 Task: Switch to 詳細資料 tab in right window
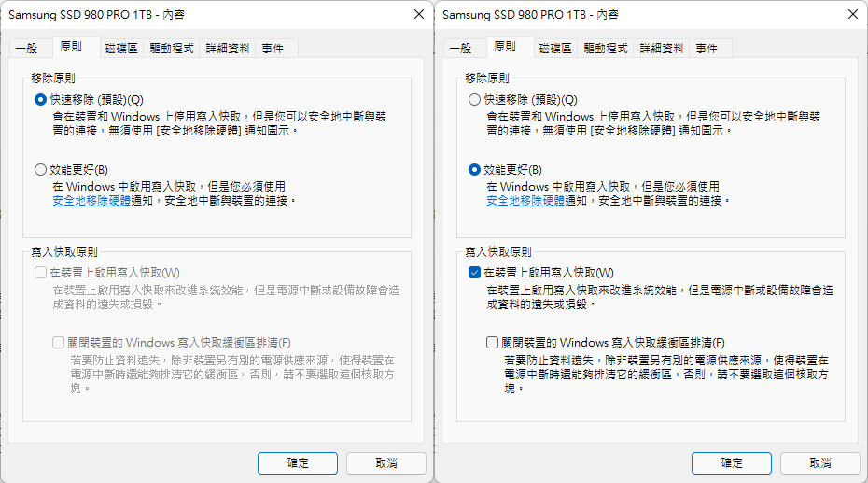click(662, 49)
